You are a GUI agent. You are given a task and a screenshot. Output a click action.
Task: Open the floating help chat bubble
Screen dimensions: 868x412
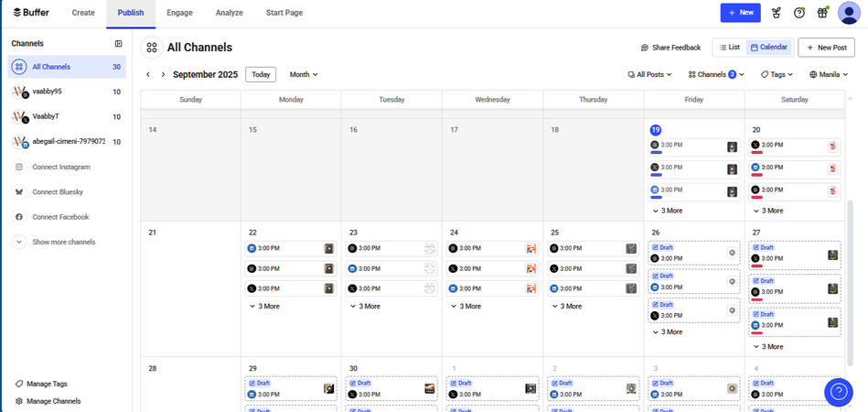click(838, 392)
